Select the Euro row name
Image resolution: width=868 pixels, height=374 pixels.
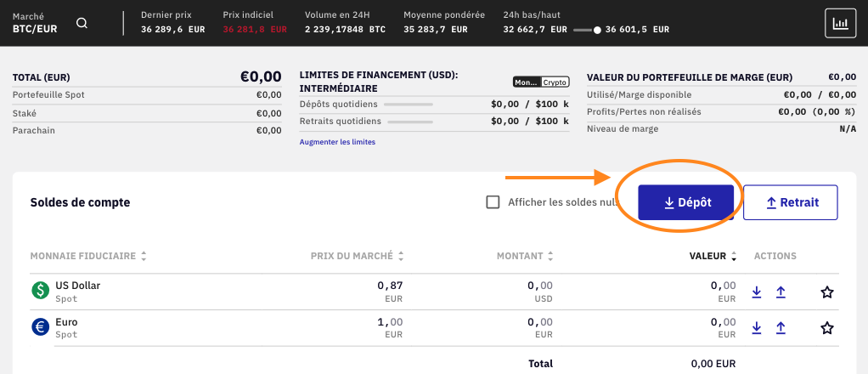(66, 322)
